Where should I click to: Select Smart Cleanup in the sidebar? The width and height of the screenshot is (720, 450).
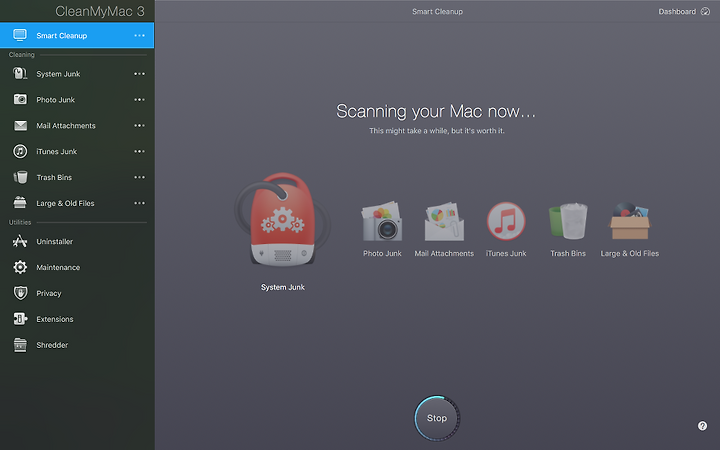coord(77,35)
